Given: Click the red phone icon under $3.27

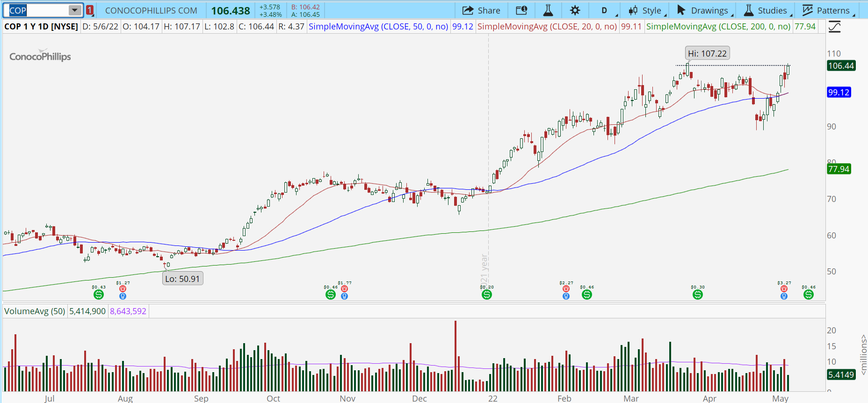Looking at the screenshot, I should pyautogui.click(x=784, y=289).
